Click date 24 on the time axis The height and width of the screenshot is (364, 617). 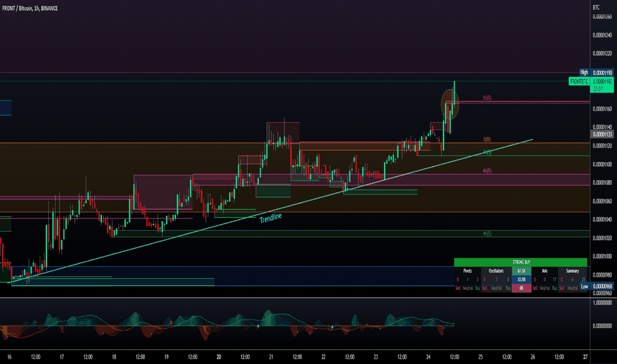(x=428, y=357)
